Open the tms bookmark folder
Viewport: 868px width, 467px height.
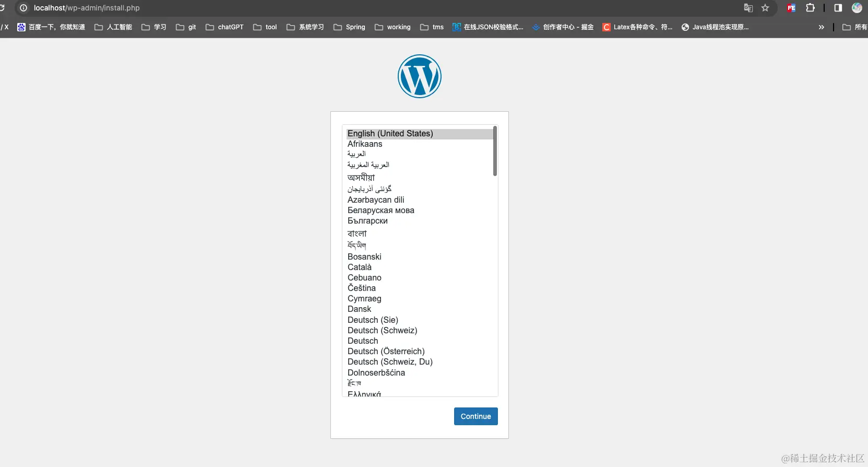tap(432, 27)
